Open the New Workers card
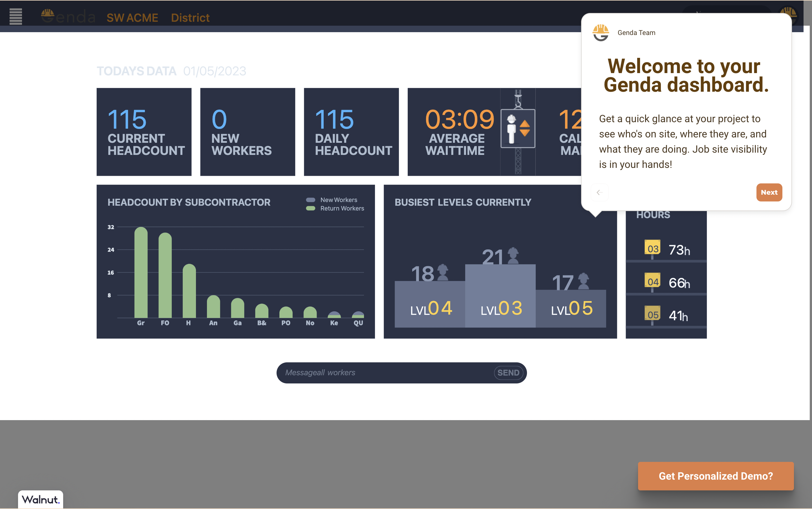 (248, 132)
